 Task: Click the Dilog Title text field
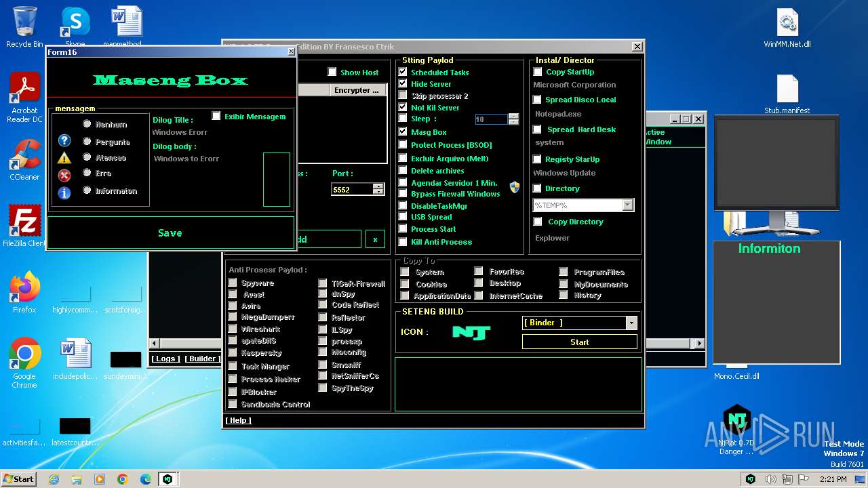180,132
